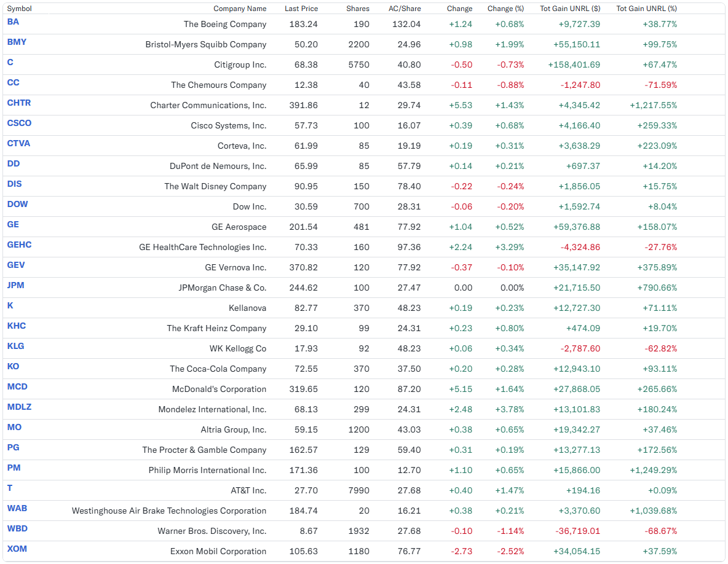Click the Tot Gain UNRL ($) column header

(570, 9)
